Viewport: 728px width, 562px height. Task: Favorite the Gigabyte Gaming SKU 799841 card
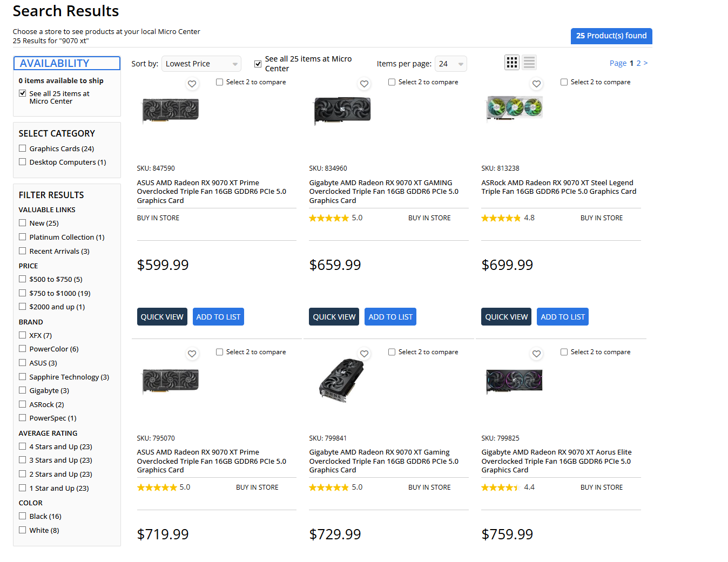click(364, 354)
